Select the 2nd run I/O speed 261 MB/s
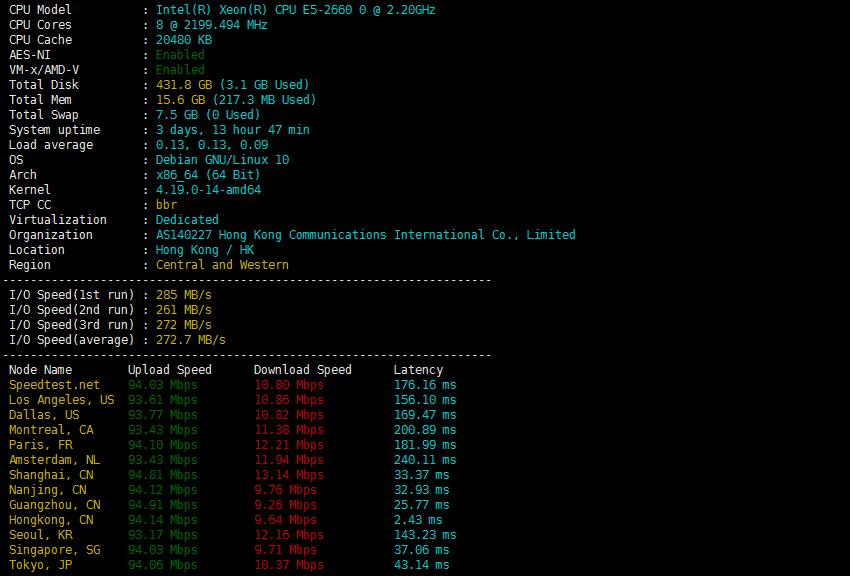850x576 pixels. tap(184, 310)
